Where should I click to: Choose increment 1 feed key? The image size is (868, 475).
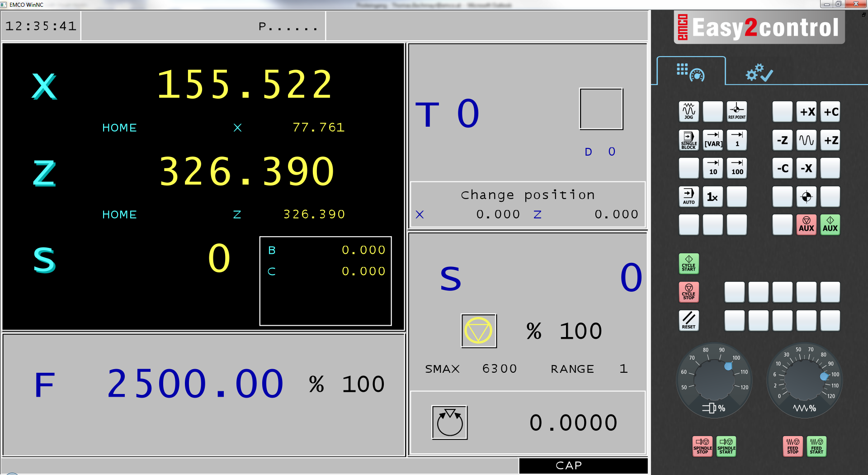coord(737,140)
